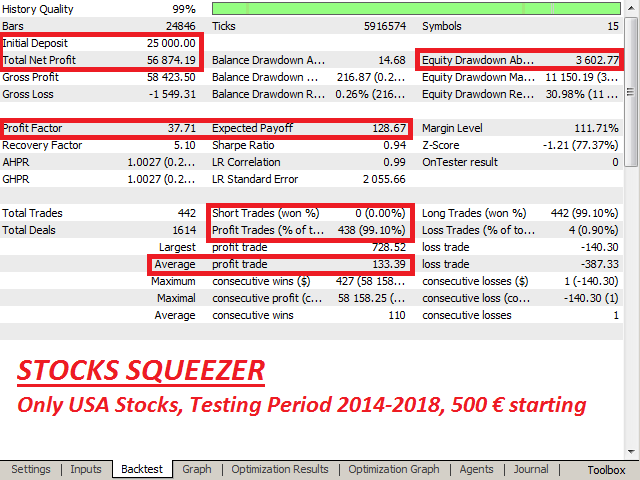The image size is (640, 480).
Task: Select LR Correlation value 0.99
Action: (395, 162)
